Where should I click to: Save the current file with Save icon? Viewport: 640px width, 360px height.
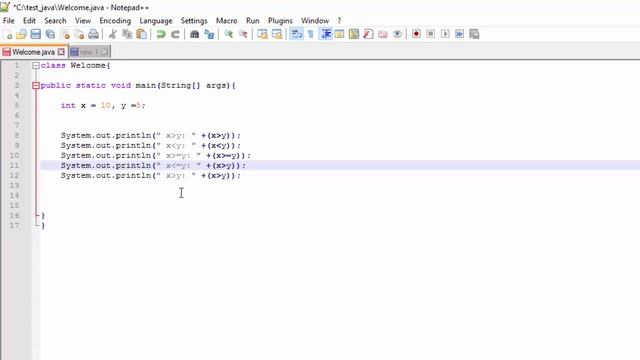click(x=36, y=34)
